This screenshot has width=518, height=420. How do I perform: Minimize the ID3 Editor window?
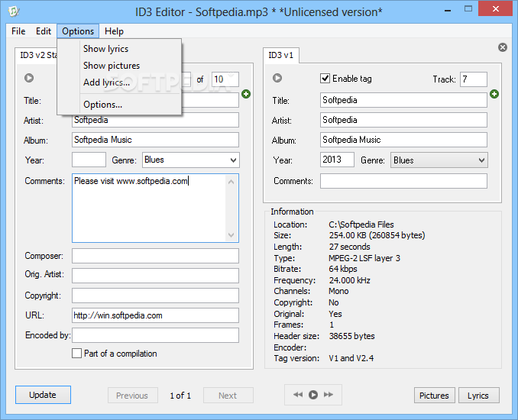[x=448, y=10]
